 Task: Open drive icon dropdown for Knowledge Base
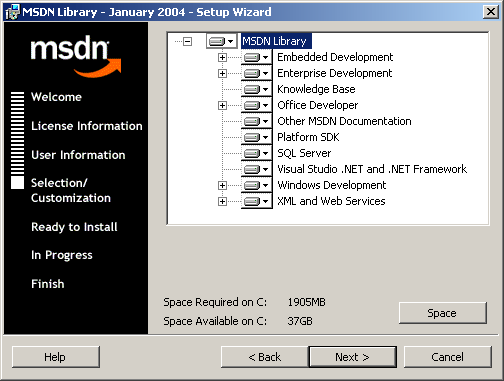[x=256, y=89]
